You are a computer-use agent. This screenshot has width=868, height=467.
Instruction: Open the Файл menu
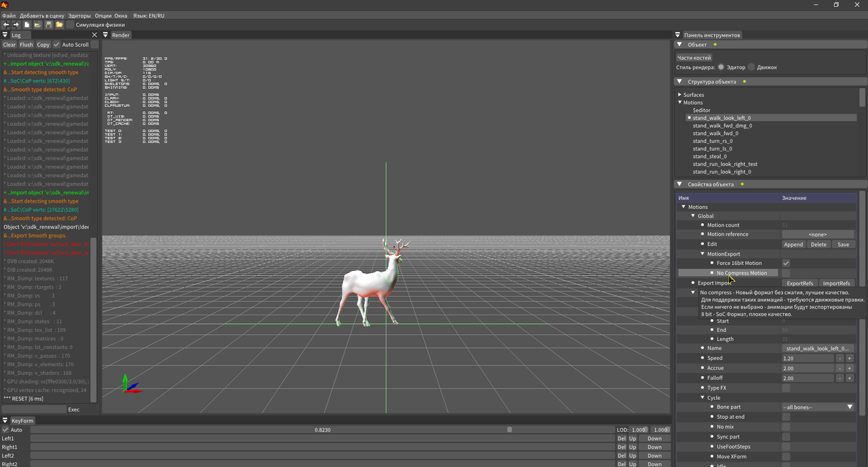pyautogui.click(x=9, y=16)
